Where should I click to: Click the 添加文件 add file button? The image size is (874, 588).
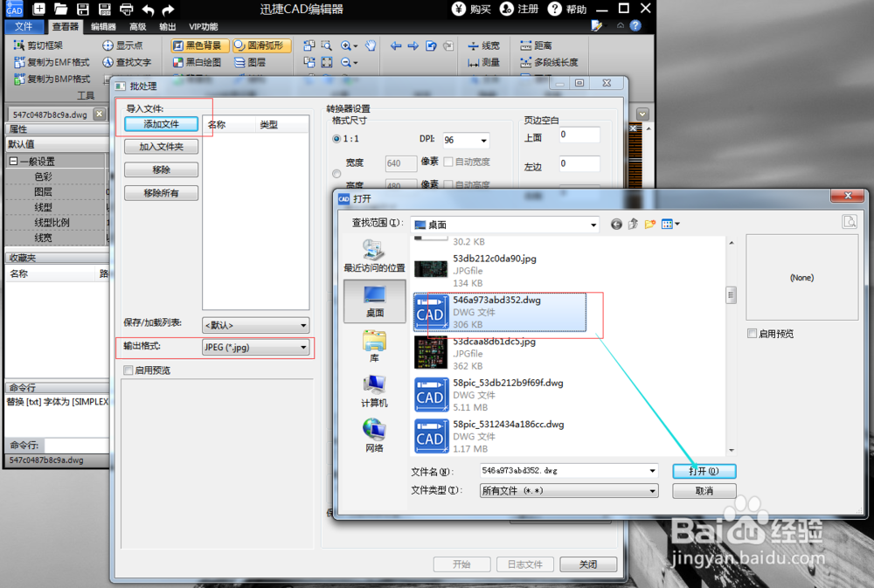[161, 124]
